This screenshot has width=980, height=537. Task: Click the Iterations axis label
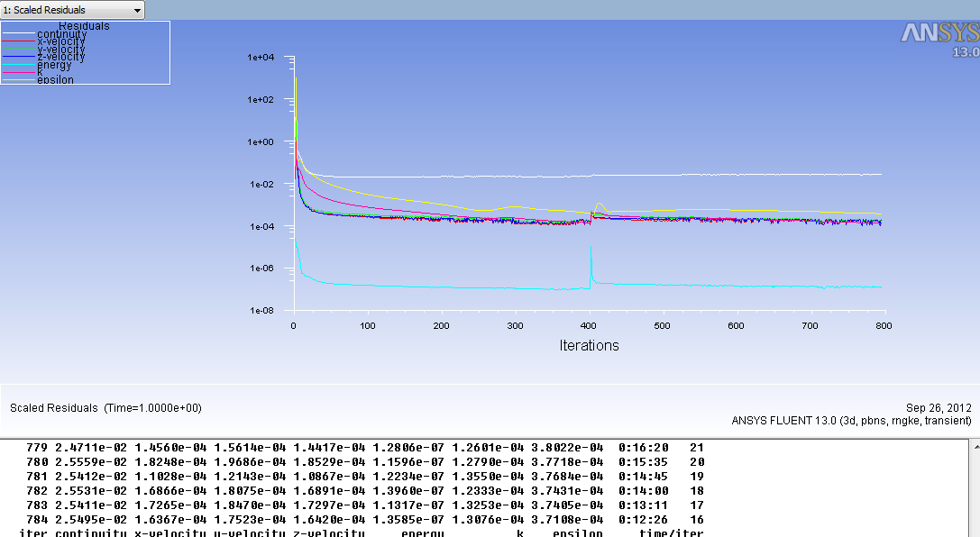click(589, 345)
